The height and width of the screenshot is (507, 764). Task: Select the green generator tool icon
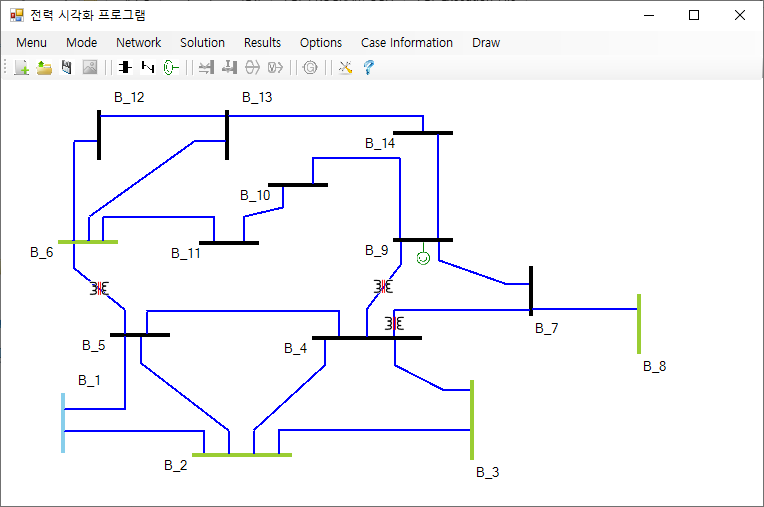(x=171, y=67)
